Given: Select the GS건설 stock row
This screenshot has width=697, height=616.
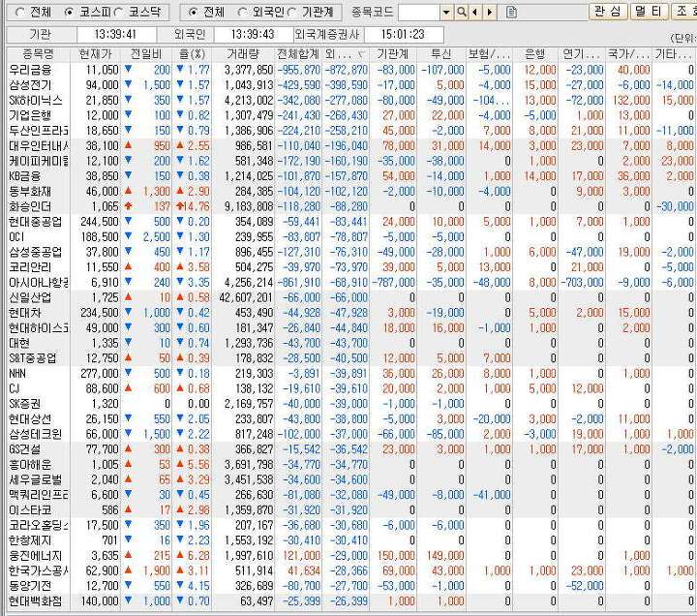Looking at the screenshot, I should 351,449.
